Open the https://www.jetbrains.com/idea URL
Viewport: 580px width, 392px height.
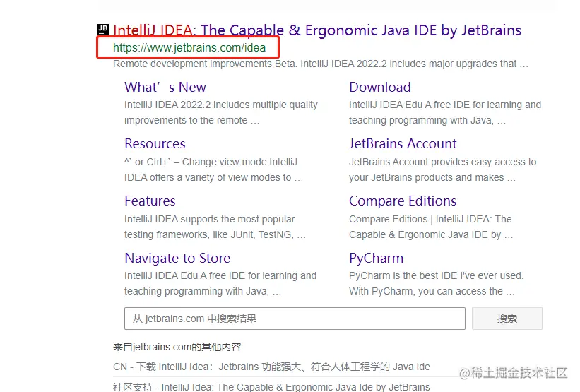189,48
